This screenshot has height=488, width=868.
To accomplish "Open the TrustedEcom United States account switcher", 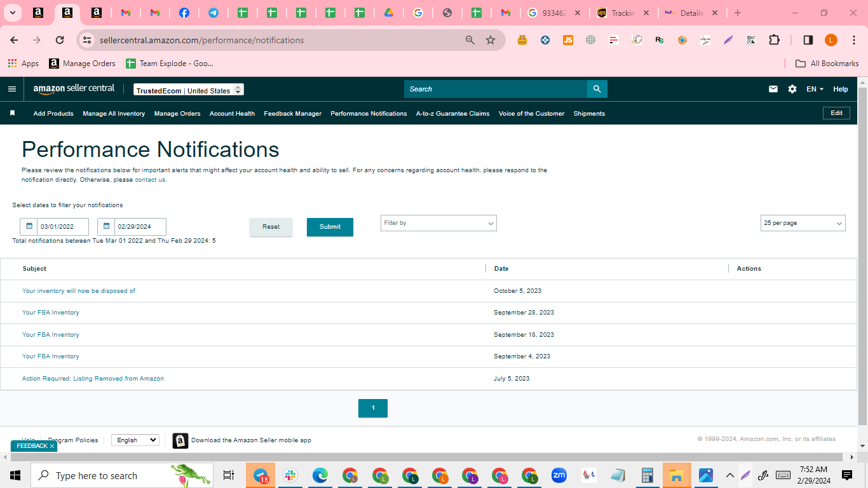I will 189,90.
